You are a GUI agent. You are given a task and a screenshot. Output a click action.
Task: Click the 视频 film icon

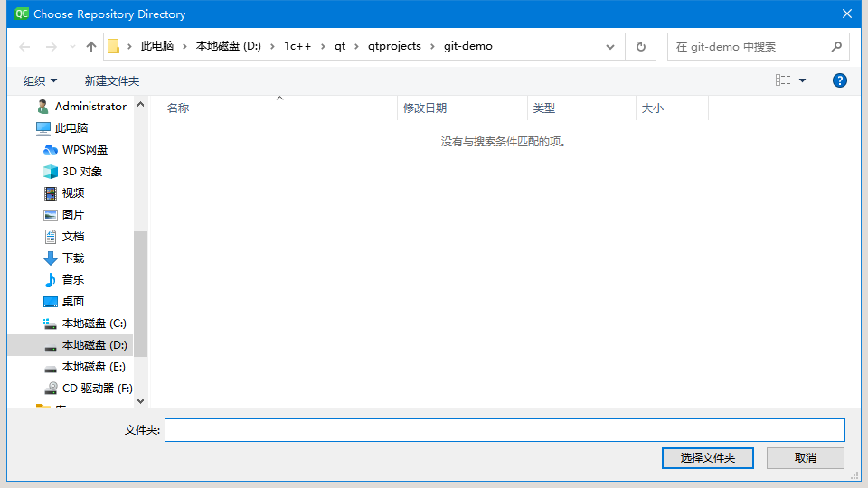pyautogui.click(x=51, y=193)
